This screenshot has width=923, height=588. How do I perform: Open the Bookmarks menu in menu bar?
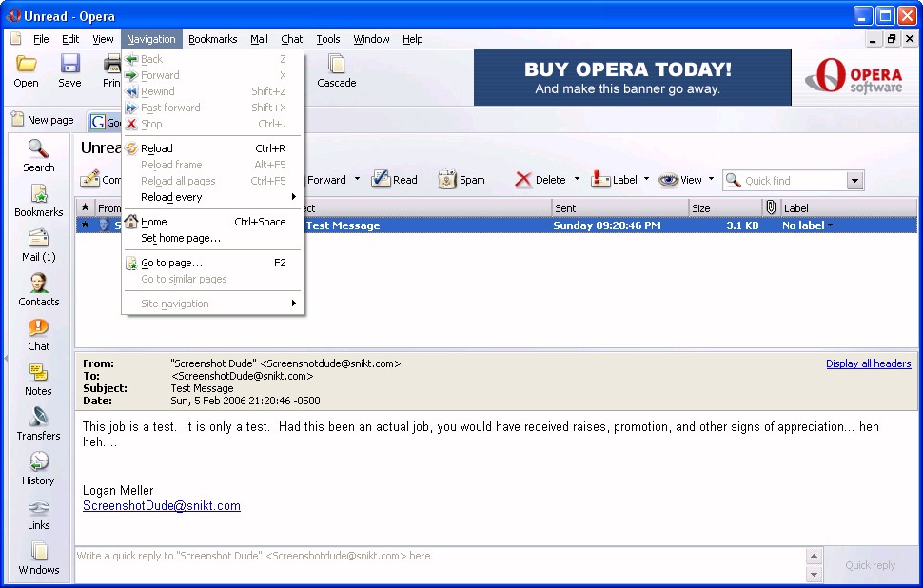coord(212,39)
